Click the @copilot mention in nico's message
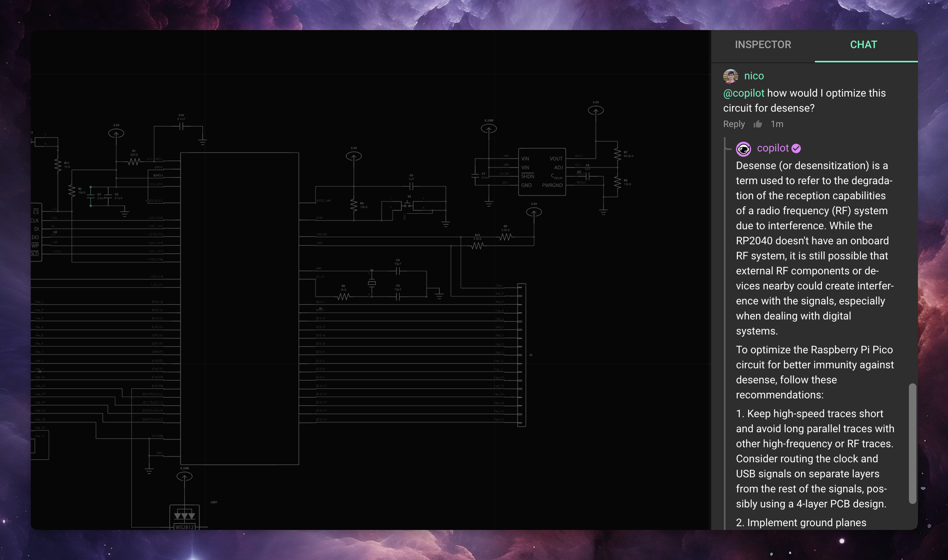This screenshot has width=948, height=560. (x=743, y=93)
